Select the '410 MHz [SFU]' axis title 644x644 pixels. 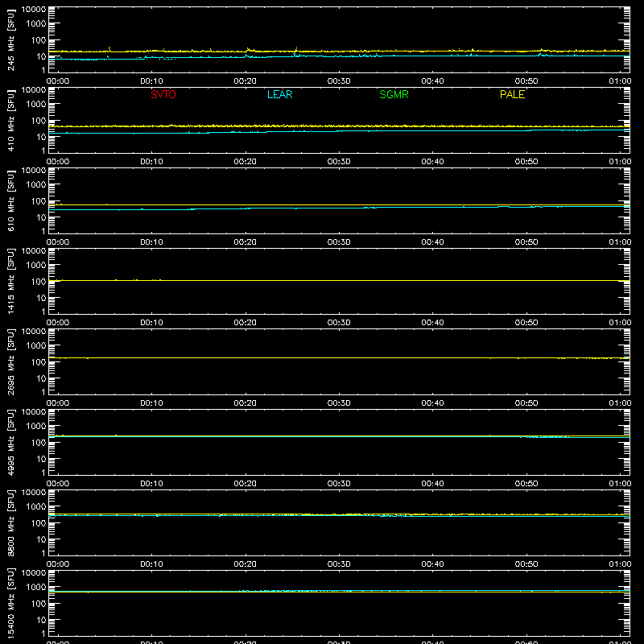11,120
